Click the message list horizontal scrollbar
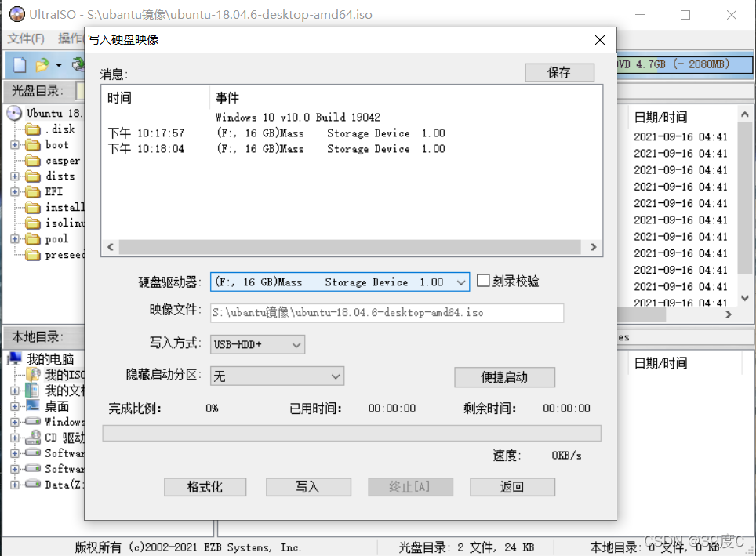The image size is (756, 556). tap(350, 247)
